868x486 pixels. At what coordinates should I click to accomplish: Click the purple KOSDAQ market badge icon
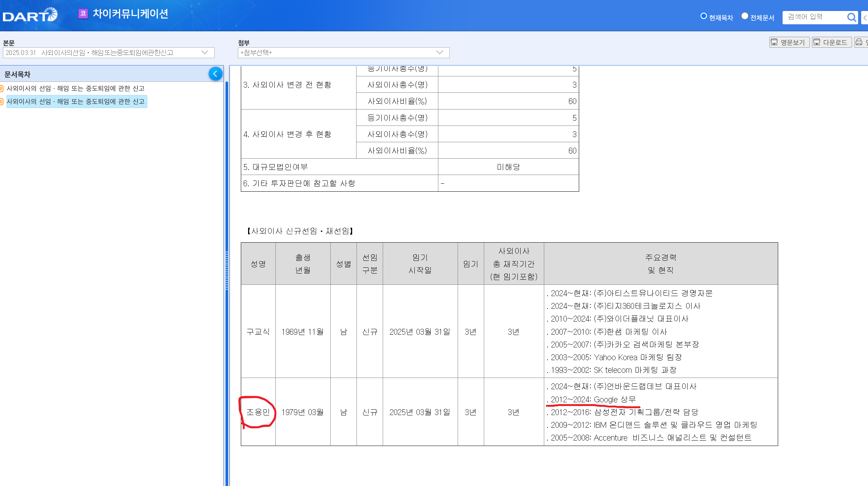pyautogui.click(x=83, y=14)
